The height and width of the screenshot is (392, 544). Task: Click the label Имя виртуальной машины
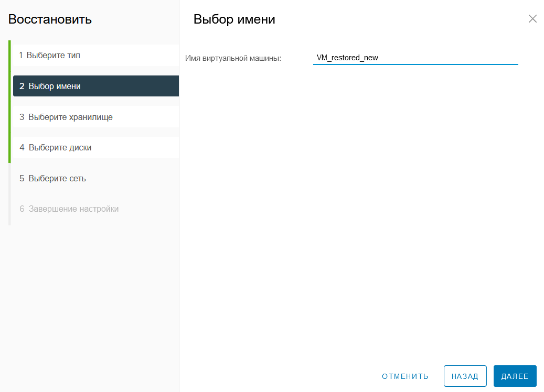[x=233, y=58]
